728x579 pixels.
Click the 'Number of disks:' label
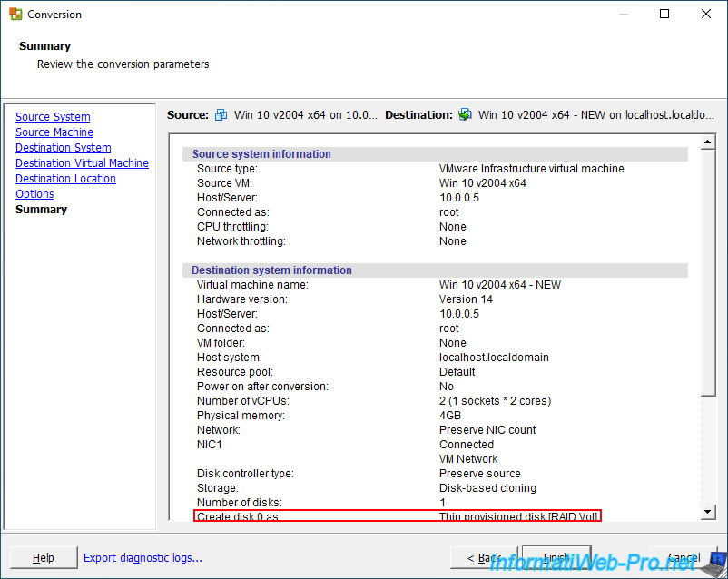[x=240, y=503]
